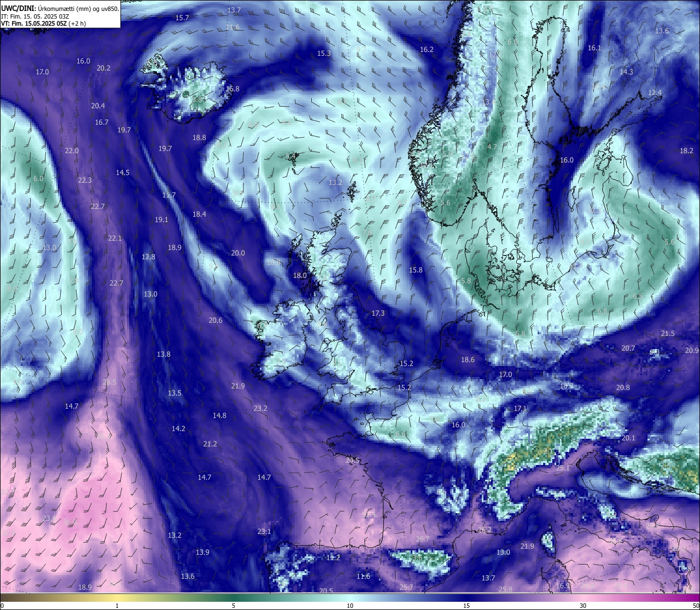
Task: Click the 22.1 value on the map
Action: click(x=115, y=239)
